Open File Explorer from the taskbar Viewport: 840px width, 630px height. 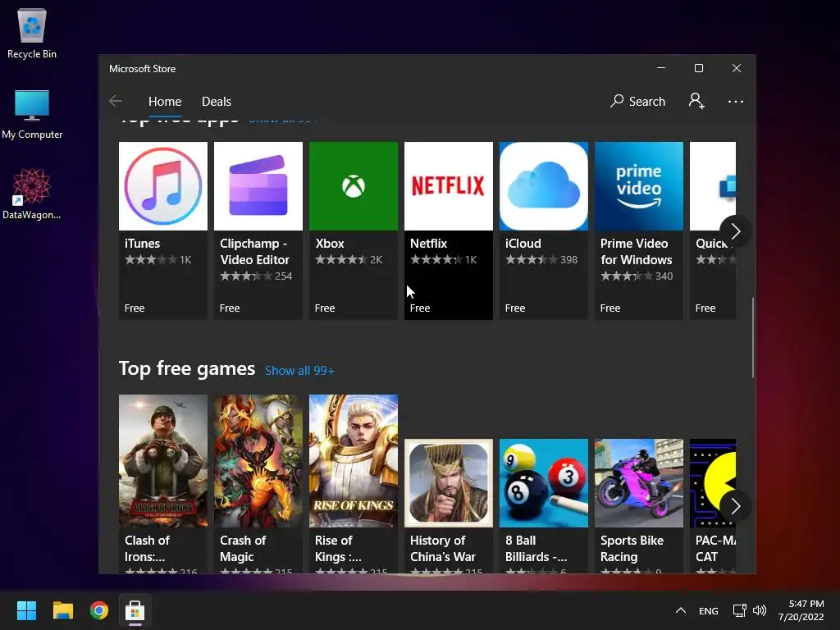click(x=62, y=610)
